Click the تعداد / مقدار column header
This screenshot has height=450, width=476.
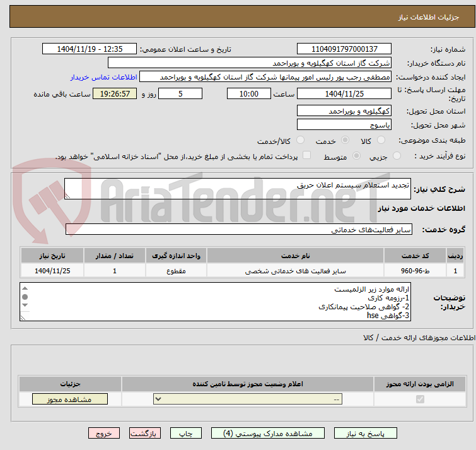(115, 256)
